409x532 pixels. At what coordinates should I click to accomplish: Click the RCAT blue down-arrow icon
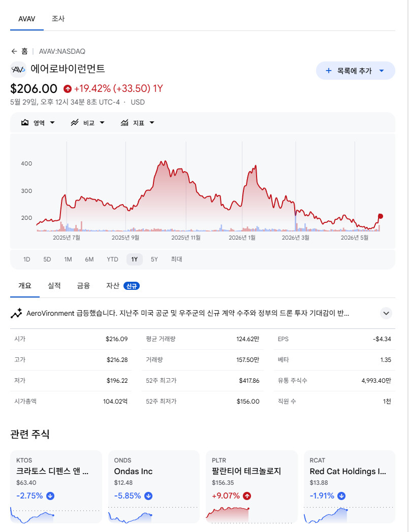[x=341, y=495]
